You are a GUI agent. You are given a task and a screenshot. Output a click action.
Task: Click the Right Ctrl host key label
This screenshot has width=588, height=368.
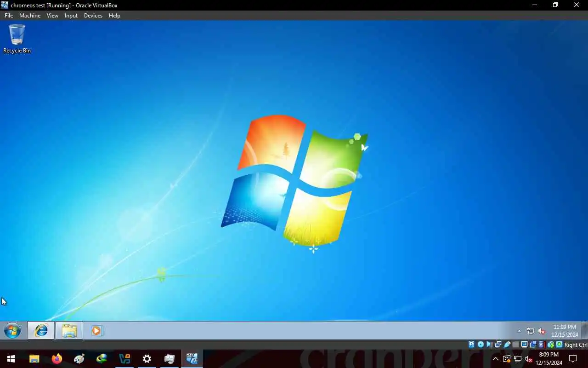click(576, 345)
